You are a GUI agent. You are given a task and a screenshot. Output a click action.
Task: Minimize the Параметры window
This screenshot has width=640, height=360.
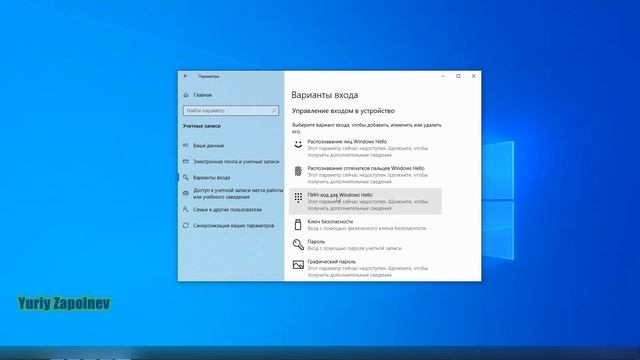[443, 76]
